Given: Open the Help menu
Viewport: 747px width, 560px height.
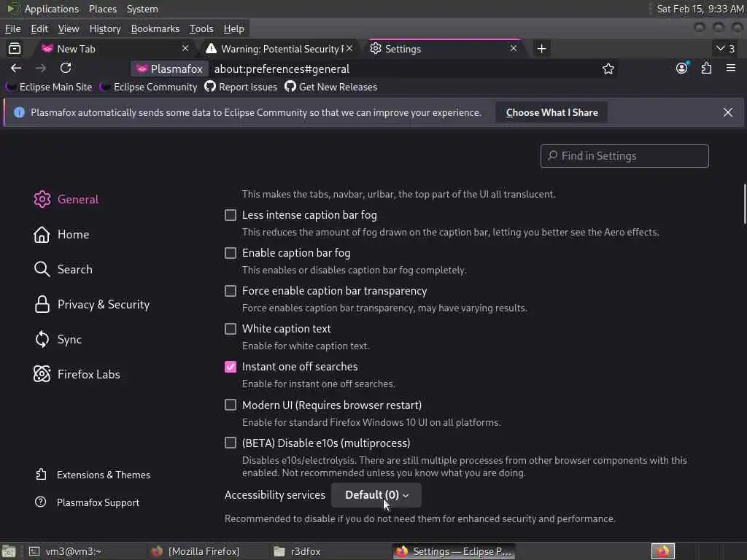Looking at the screenshot, I should click(234, 28).
